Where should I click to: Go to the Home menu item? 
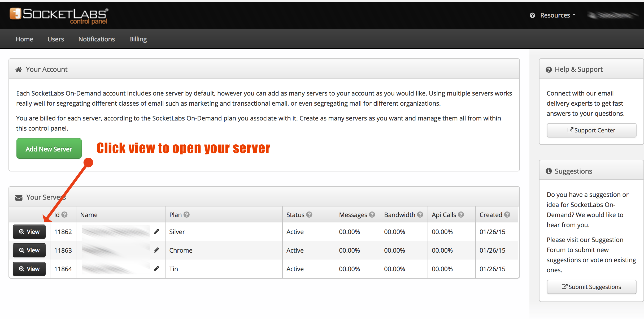coord(24,39)
